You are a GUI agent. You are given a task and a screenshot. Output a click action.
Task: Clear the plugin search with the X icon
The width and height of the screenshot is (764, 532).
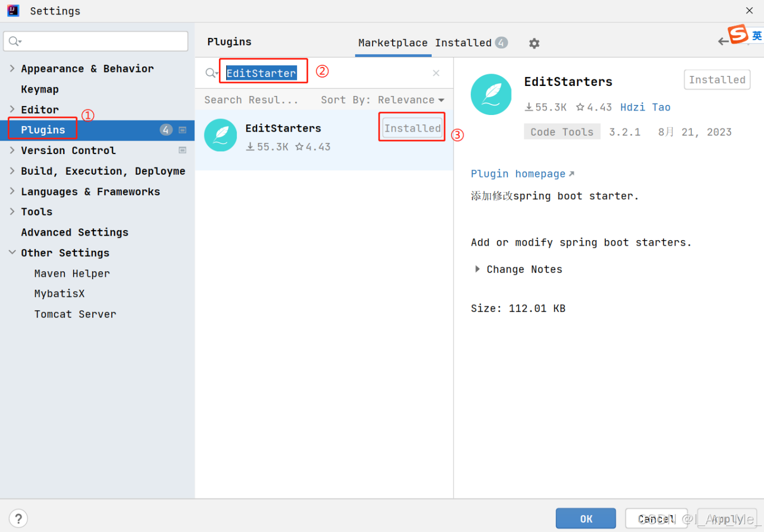click(436, 73)
